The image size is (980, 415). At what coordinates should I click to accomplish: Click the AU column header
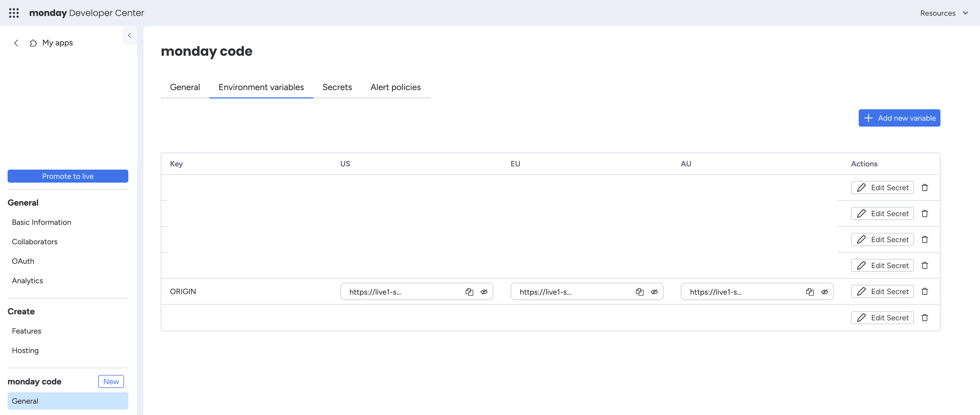(686, 164)
